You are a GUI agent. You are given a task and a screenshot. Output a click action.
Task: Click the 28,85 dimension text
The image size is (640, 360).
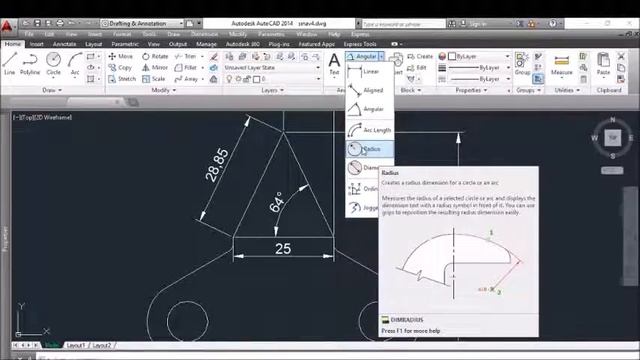point(217,164)
